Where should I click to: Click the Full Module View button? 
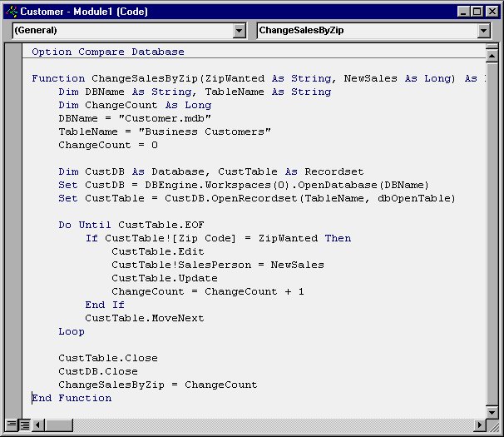pyautogui.click(x=24, y=425)
